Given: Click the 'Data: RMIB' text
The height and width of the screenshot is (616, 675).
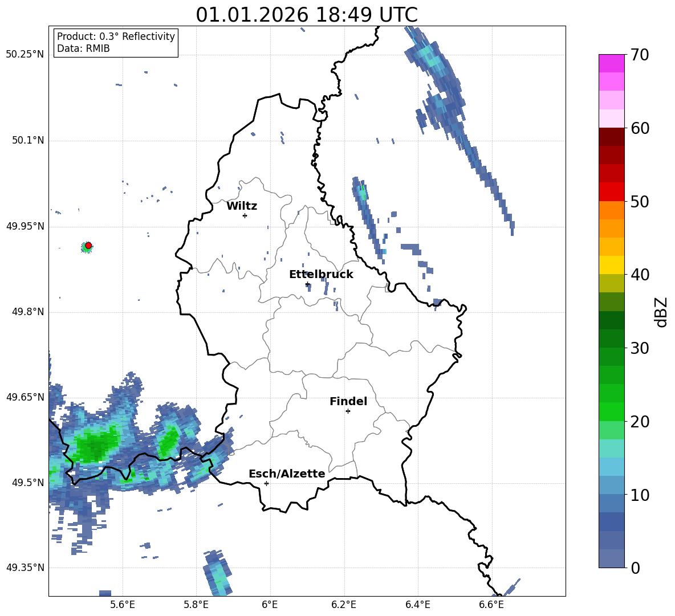Looking at the screenshot, I should 83,48.
